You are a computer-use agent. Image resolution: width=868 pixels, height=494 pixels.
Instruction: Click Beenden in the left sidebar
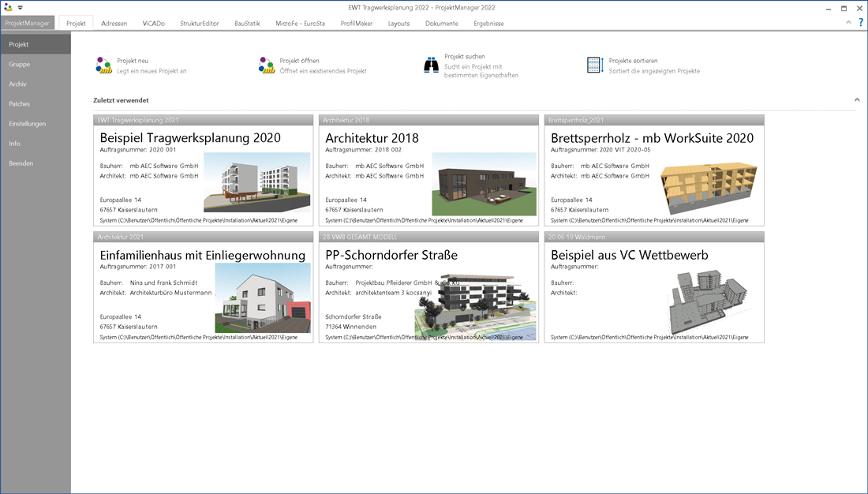tap(36, 163)
